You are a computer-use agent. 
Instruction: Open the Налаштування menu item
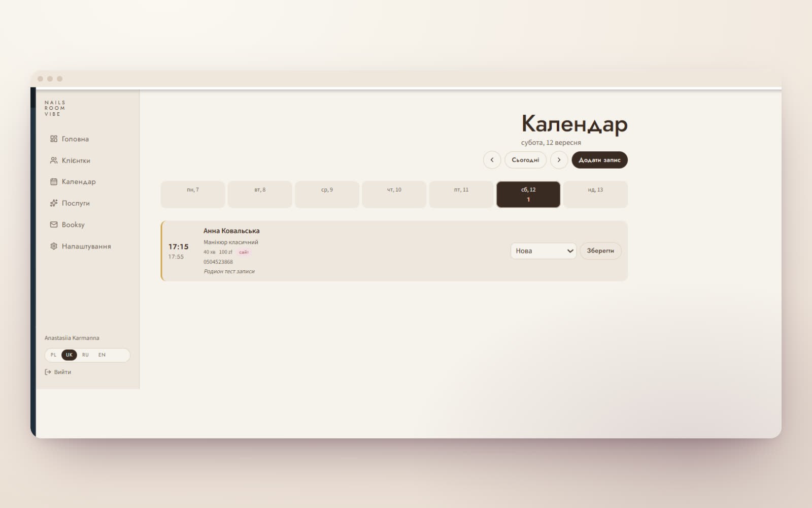coord(81,246)
